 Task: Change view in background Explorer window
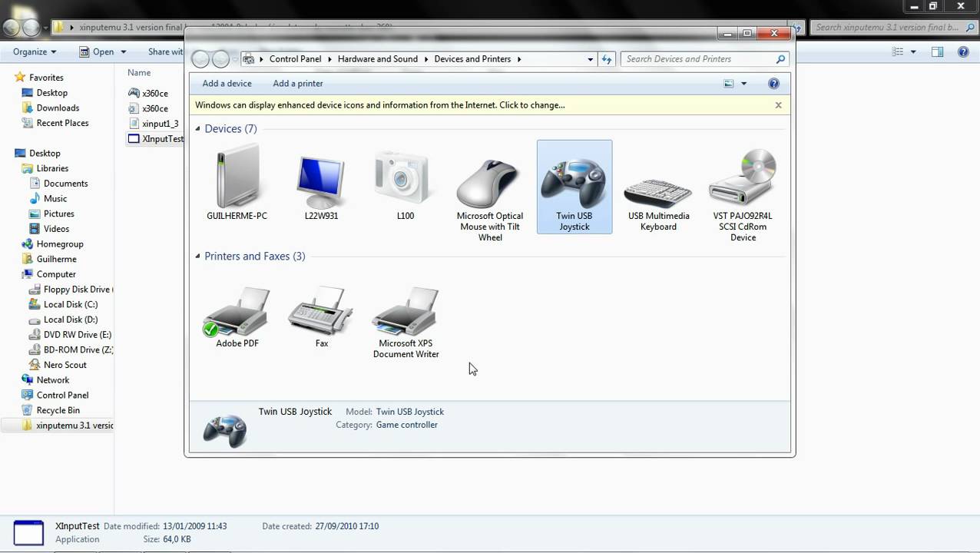[898, 52]
